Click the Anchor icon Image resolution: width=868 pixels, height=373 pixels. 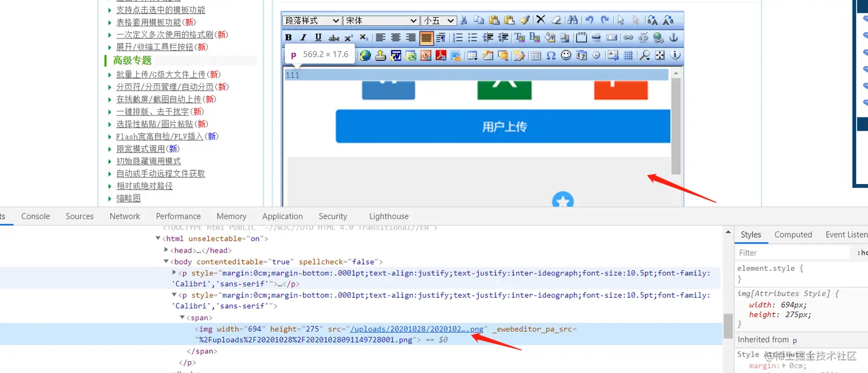(x=673, y=37)
